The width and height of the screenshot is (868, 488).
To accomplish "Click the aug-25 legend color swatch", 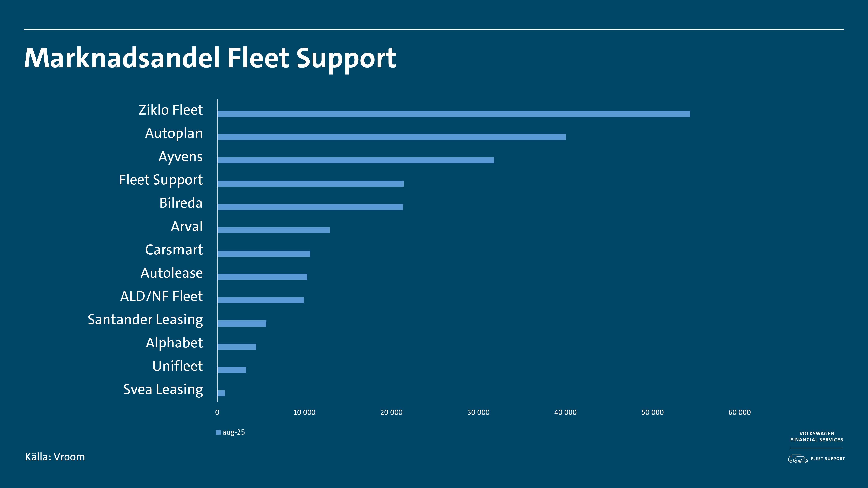I will pyautogui.click(x=218, y=432).
